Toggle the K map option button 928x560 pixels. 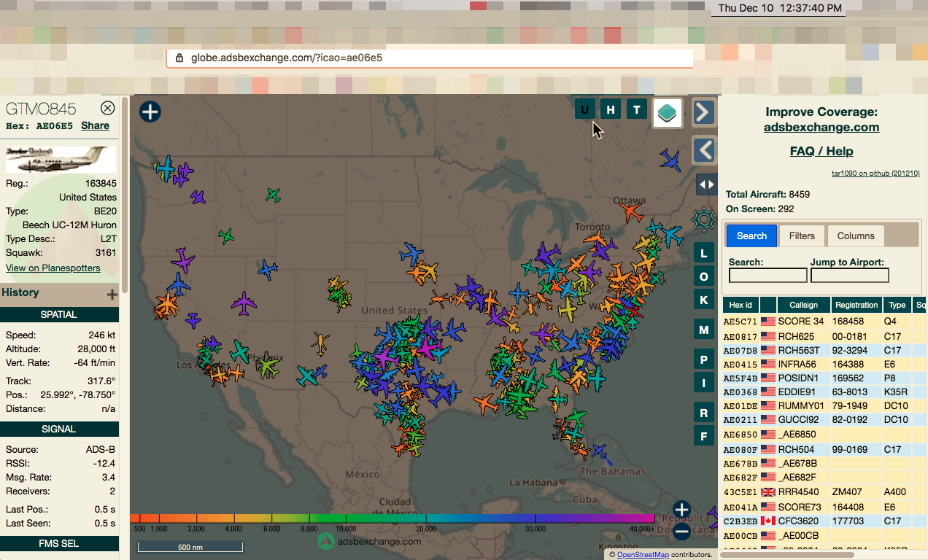coord(704,300)
